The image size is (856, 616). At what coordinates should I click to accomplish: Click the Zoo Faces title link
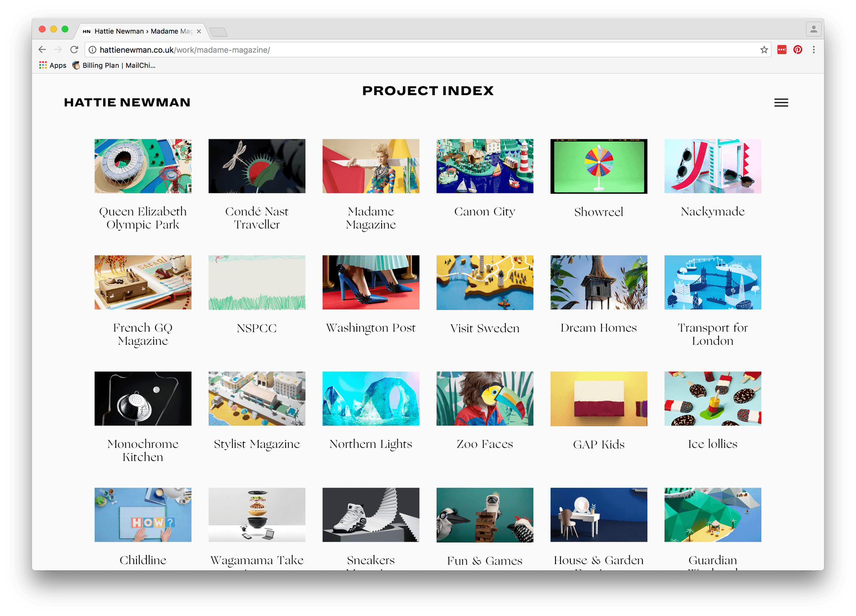(485, 444)
